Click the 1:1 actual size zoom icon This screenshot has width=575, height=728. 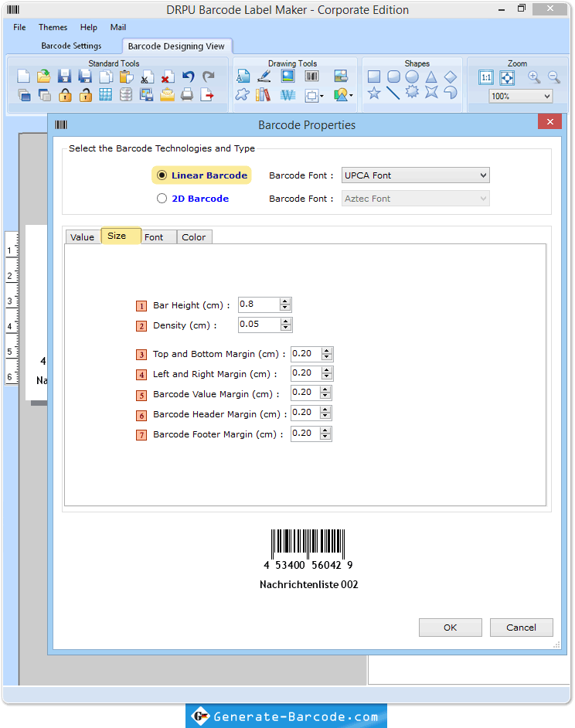click(x=486, y=77)
